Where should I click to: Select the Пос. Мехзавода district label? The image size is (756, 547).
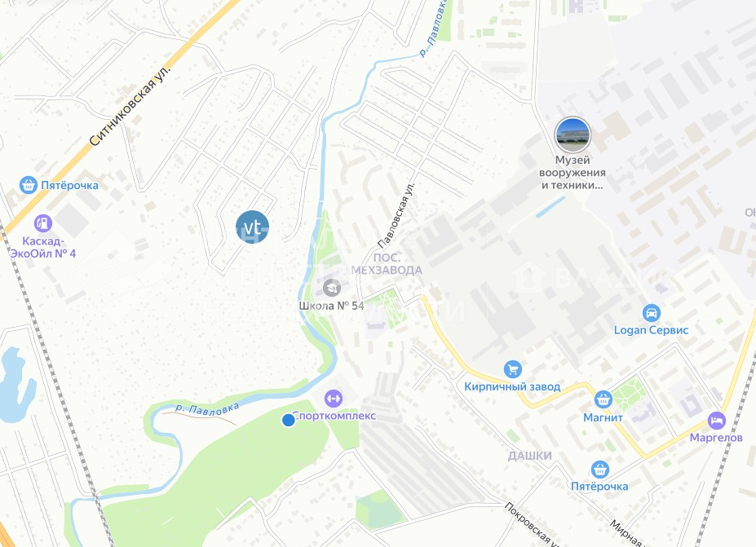(387, 263)
